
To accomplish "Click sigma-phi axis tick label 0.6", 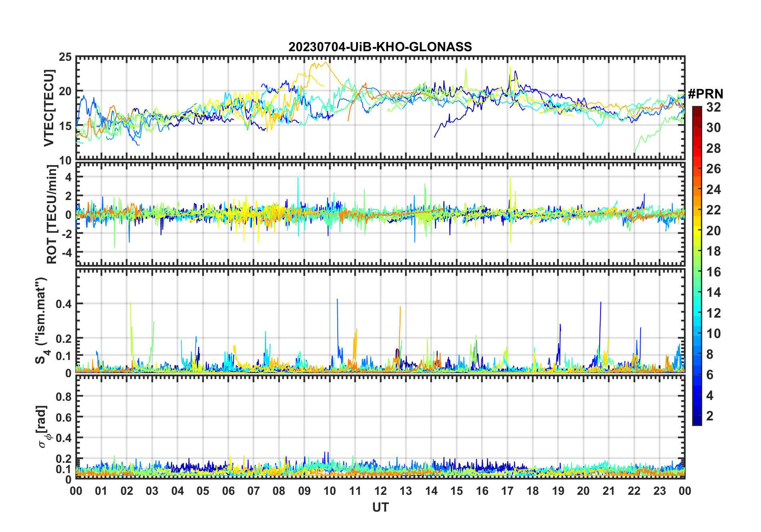I will [64, 417].
